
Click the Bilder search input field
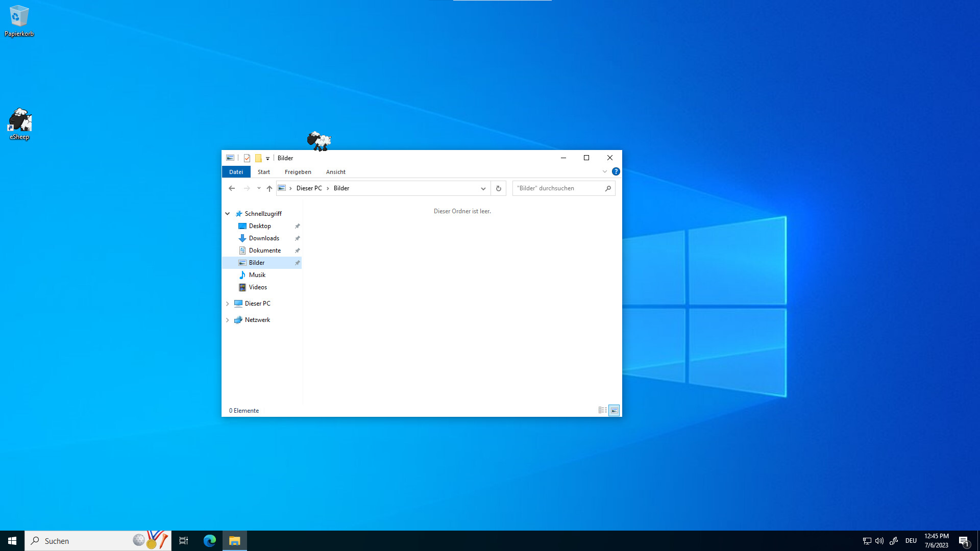558,188
